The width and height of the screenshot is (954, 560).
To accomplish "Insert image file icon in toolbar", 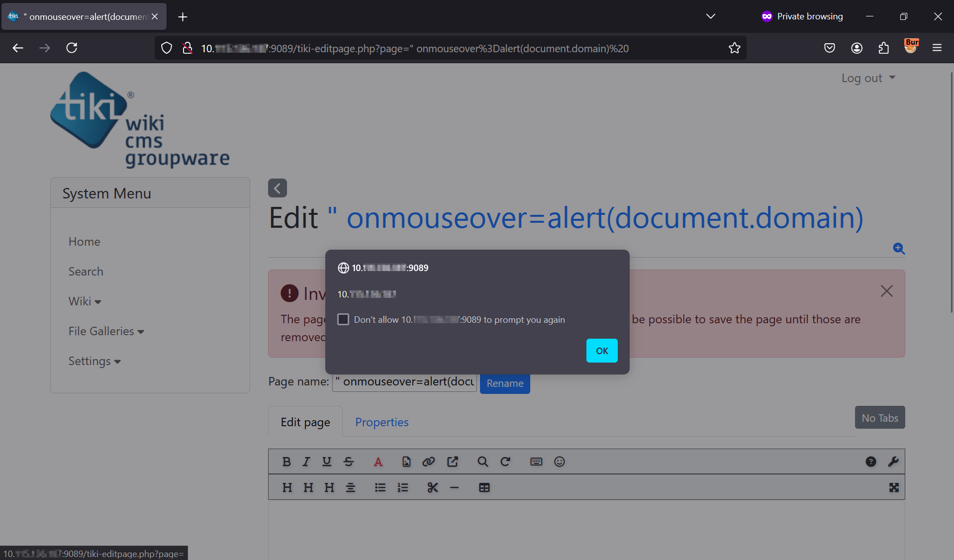I will pyautogui.click(x=406, y=462).
